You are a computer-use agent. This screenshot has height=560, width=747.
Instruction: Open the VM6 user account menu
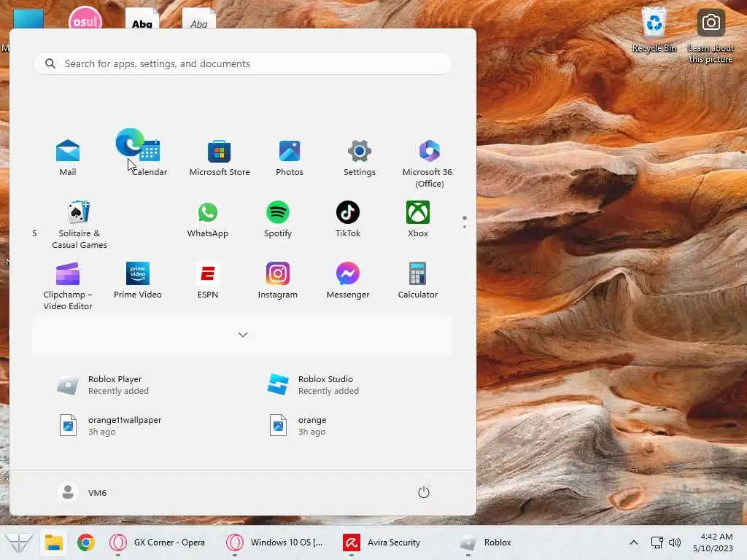[82, 492]
